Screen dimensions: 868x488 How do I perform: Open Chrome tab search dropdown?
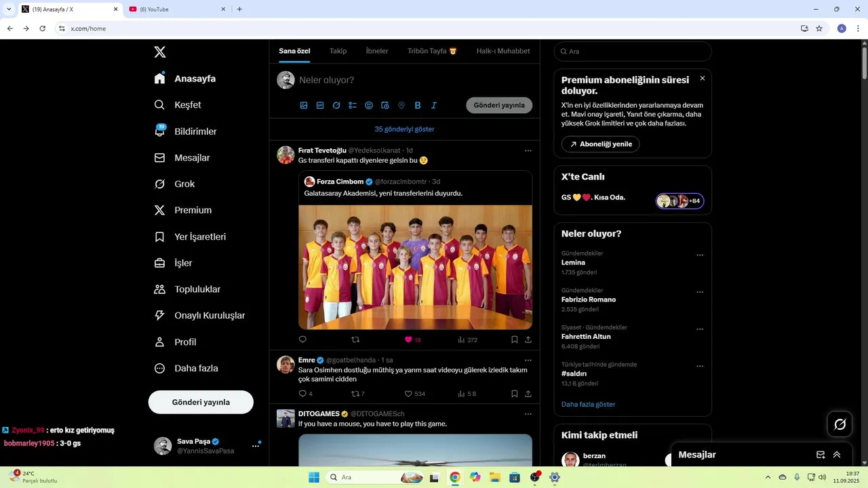(x=9, y=9)
